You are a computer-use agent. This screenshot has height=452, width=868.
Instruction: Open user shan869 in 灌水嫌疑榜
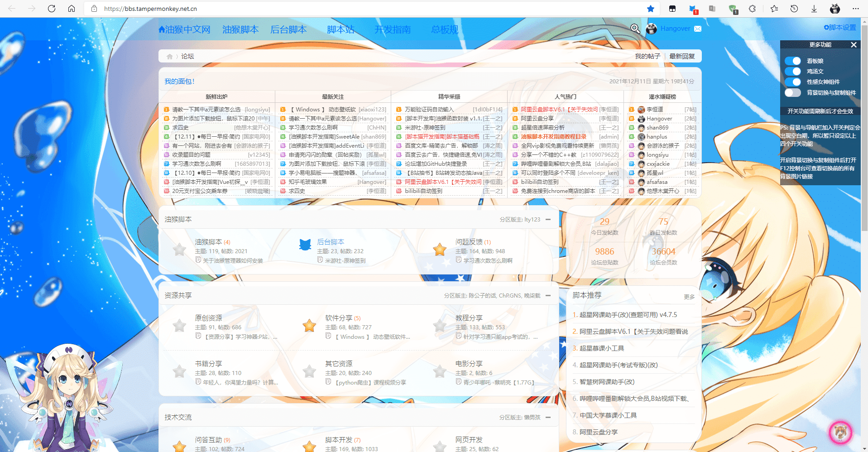tap(657, 127)
